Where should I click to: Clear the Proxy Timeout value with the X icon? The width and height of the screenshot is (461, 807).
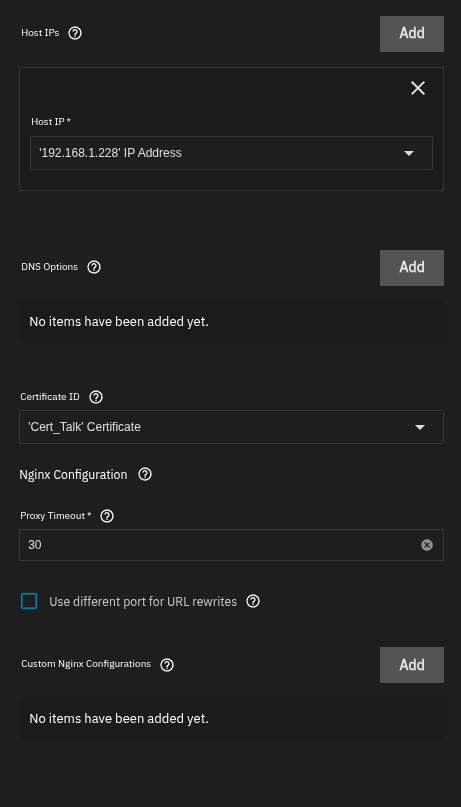pos(427,545)
